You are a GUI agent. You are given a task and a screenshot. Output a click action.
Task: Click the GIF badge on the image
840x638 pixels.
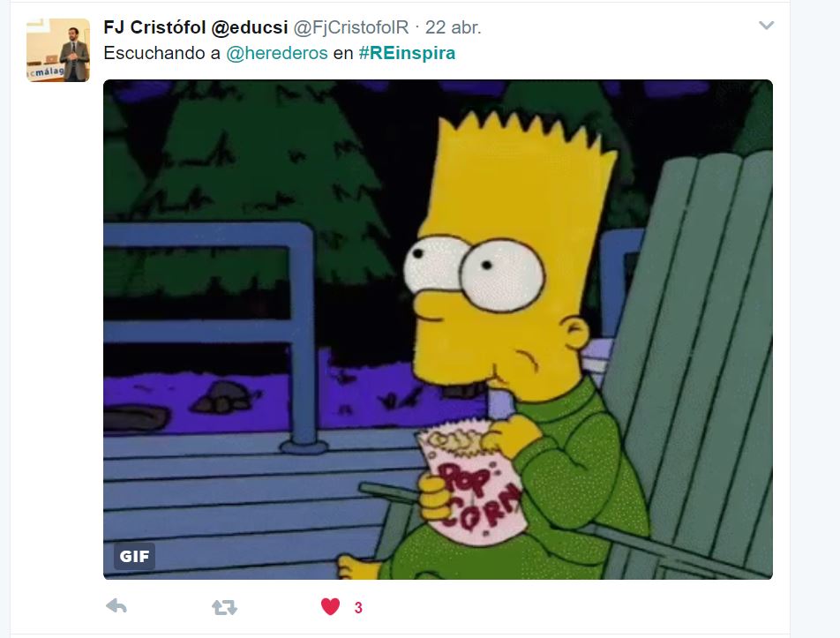[134, 556]
